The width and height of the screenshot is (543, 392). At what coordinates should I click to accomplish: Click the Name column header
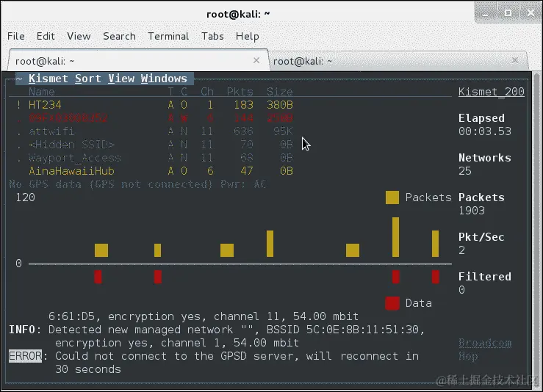pyautogui.click(x=42, y=92)
